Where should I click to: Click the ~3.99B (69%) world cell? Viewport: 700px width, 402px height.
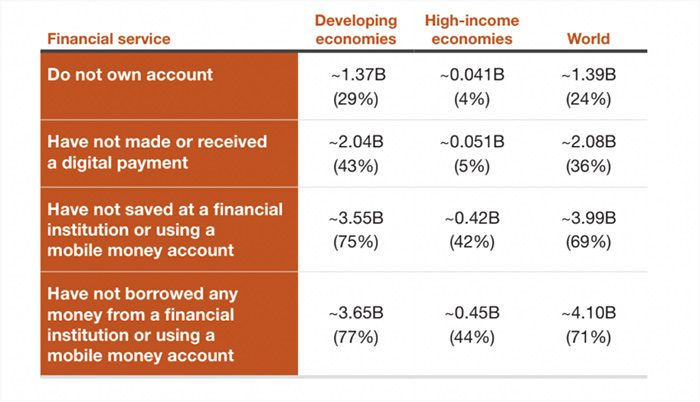point(588,230)
